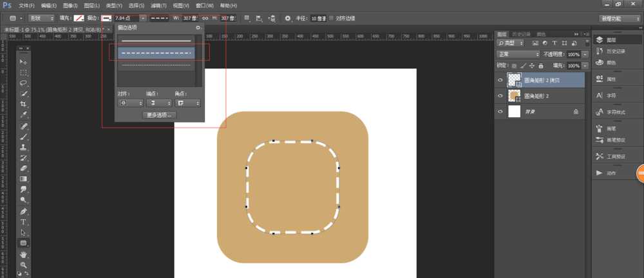The image size is (644, 278).
Task: Select the Hand tool
Action: (24, 254)
